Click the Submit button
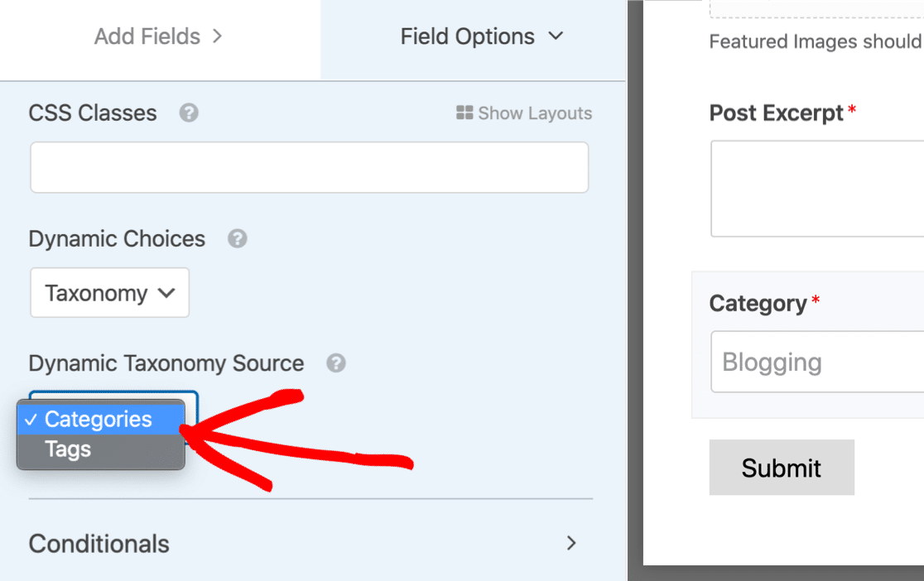Image resolution: width=924 pixels, height=581 pixels. [x=782, y=468]
